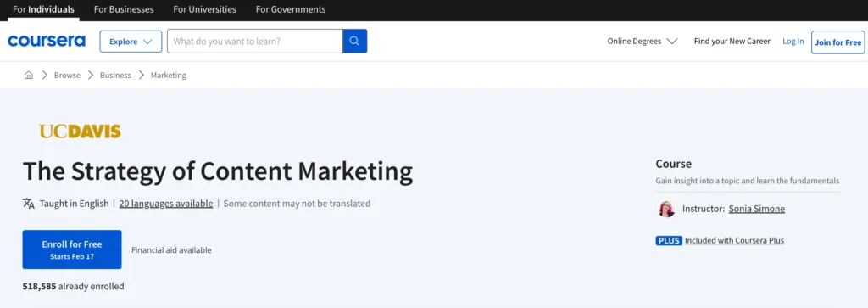The width and height of the screenshot is (868, 308).
Task: Open the Explore dropdown menu
Action: [131, 42]
